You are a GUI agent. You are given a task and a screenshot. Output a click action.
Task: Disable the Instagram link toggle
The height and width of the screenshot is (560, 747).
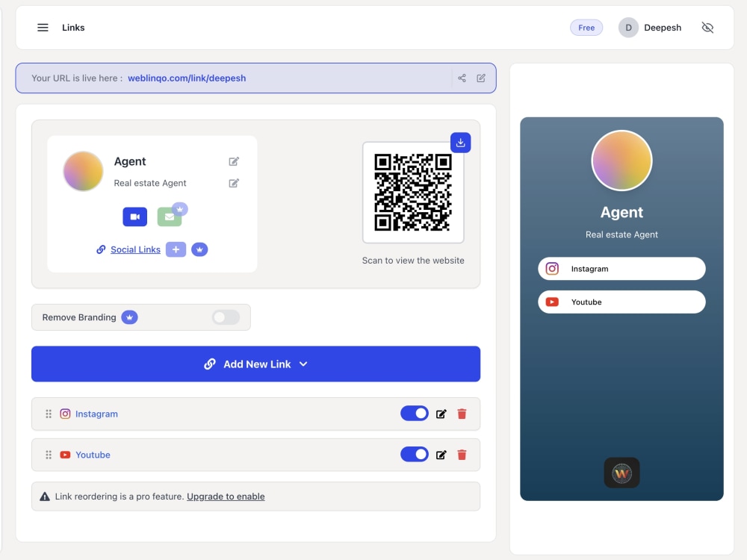(x=415, y=414)
